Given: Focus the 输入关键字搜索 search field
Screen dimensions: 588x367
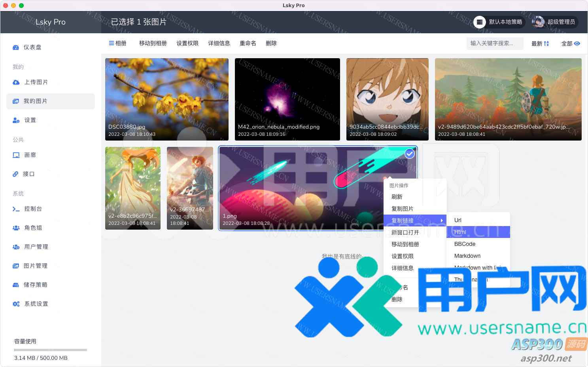Looking at the screenshot, I should tap(495, 44).
